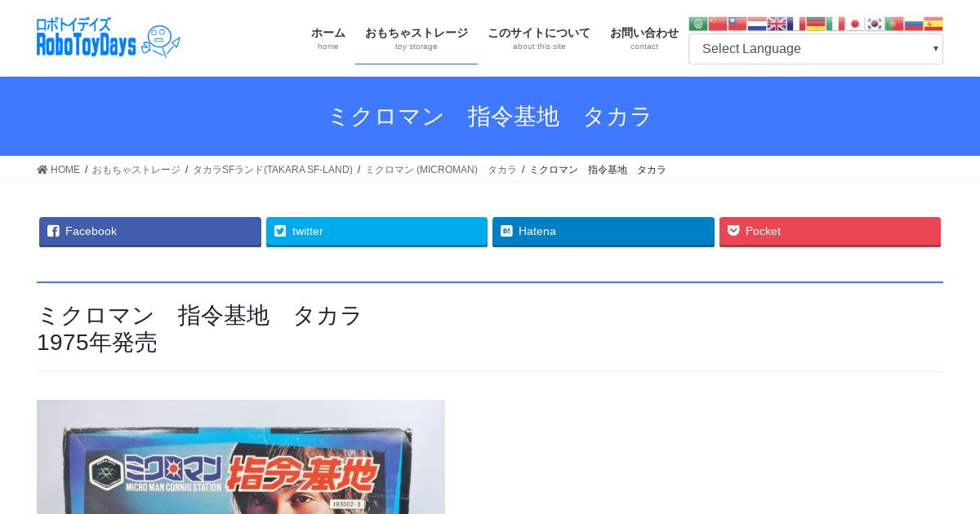Select the Dutch language flag
Viewport: 980px width, 514px height.
tap(756, 24)
